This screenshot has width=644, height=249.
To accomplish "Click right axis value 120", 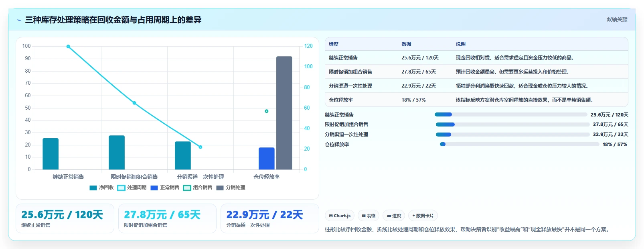I will [308, 46].
